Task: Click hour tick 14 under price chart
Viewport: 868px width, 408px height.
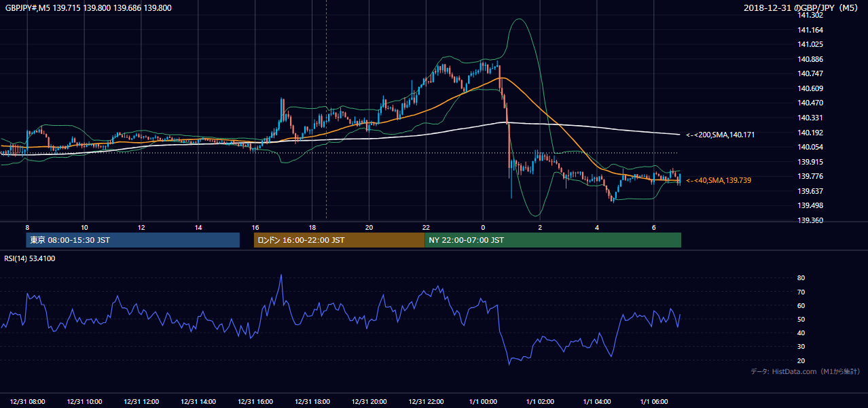Action: 198,227
